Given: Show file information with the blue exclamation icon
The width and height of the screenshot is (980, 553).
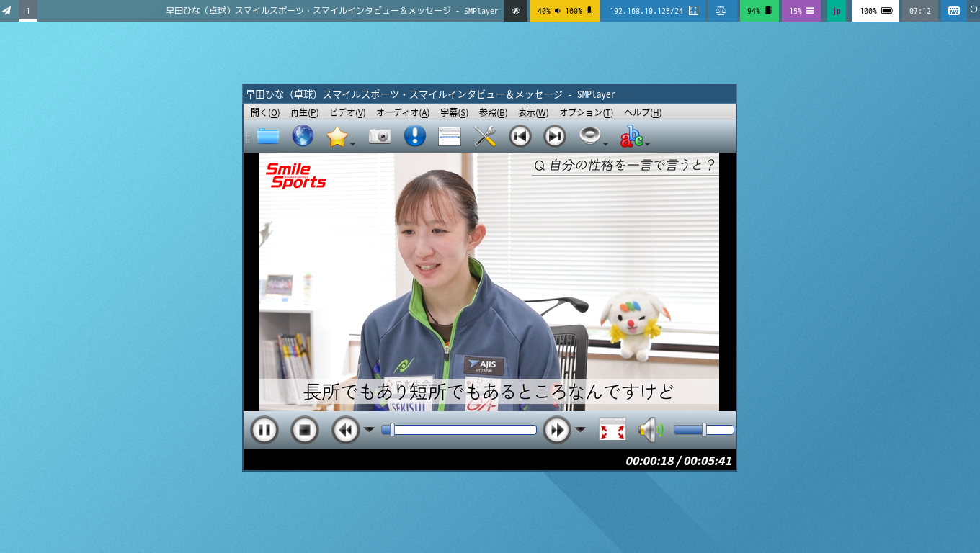Looking at the screenshot, I should pos(415,136).
